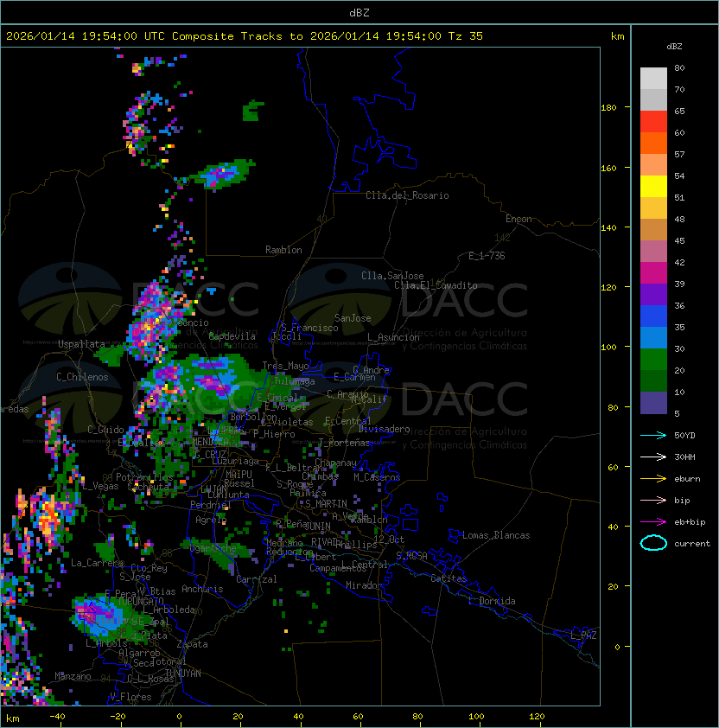Image resolution: width=719 pixels, height=728 pixels.
Task: Click the Uspallata place label on map
Action: point(81,344)
